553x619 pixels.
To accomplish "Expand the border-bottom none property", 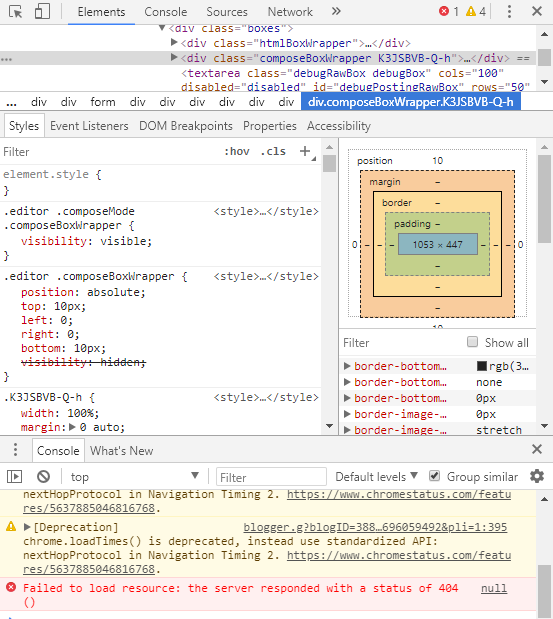I will click(347, 382).
